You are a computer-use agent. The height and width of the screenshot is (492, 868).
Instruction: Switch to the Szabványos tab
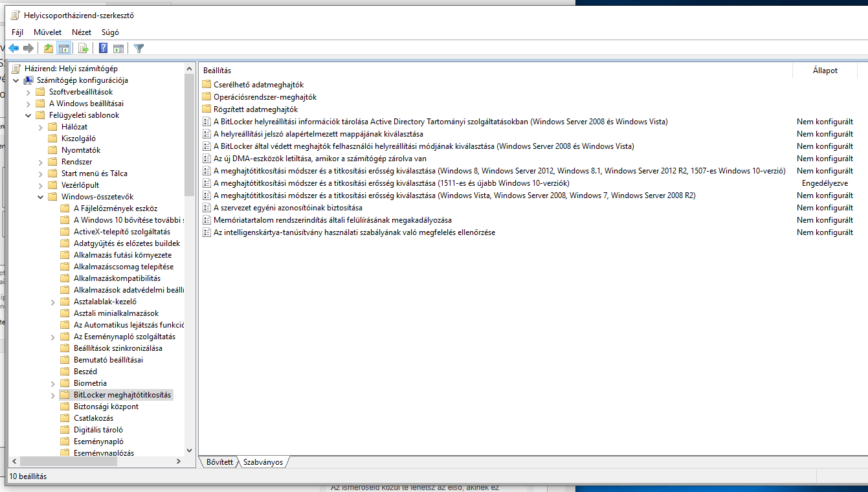click(x=263, y=462)
